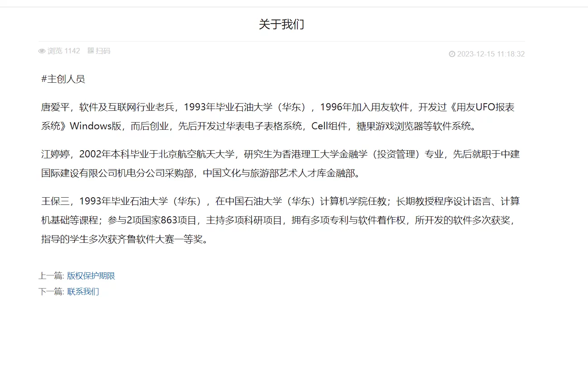Open the previous article link 版权保护期限
This screenshot has width=588, height=384.
91,276
